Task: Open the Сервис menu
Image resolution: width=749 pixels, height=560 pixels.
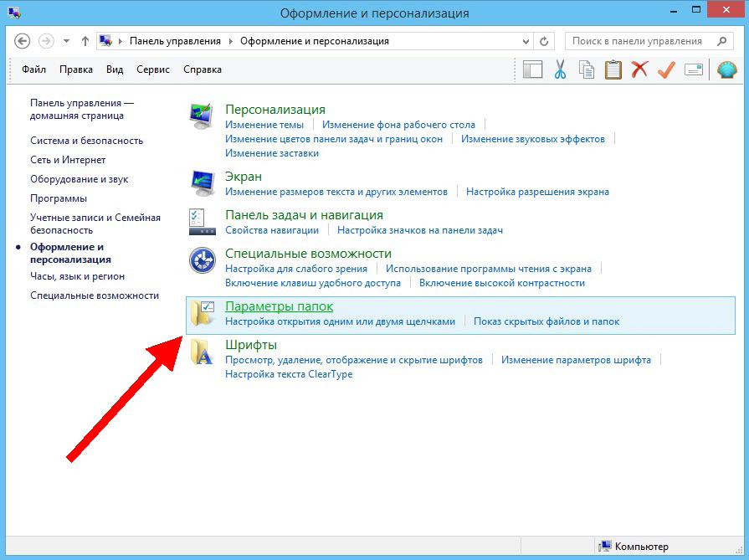Action: tap(153, 69)
